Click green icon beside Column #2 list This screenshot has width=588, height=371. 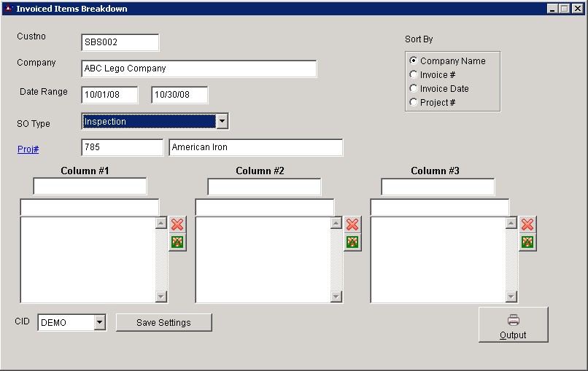352,242
